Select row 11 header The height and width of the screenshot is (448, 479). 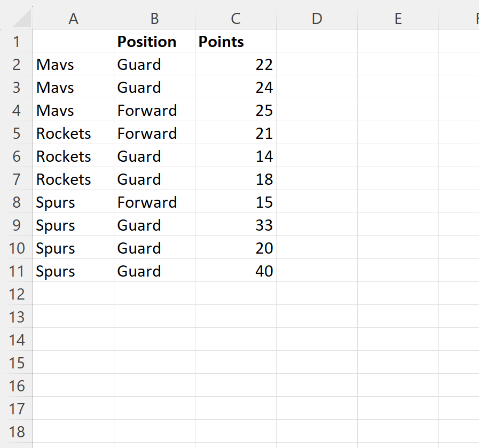[17, 271]
